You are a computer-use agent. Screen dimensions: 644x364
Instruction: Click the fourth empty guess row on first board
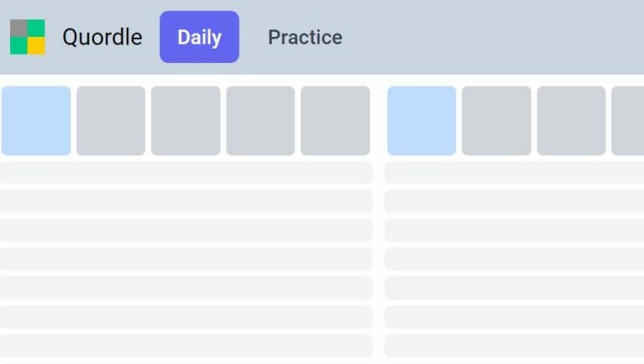(x=186, y=259)
